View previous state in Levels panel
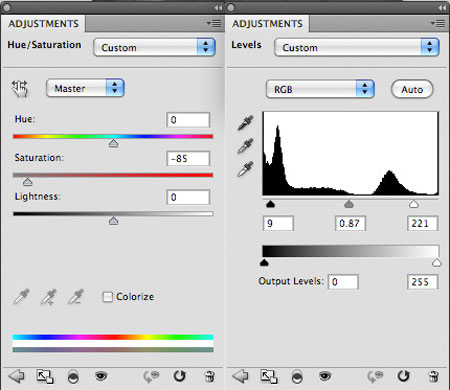Screen dimensions: 450x390 375,377
